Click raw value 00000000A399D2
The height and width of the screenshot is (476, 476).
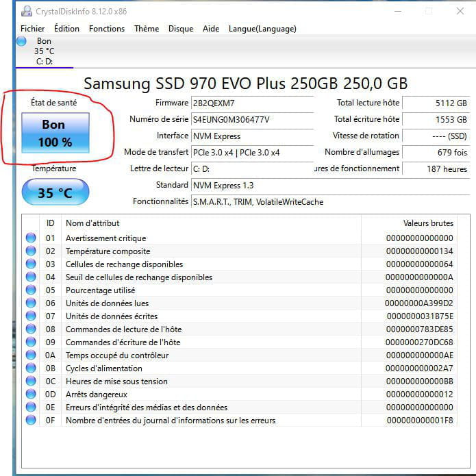[x=419, y=303]
